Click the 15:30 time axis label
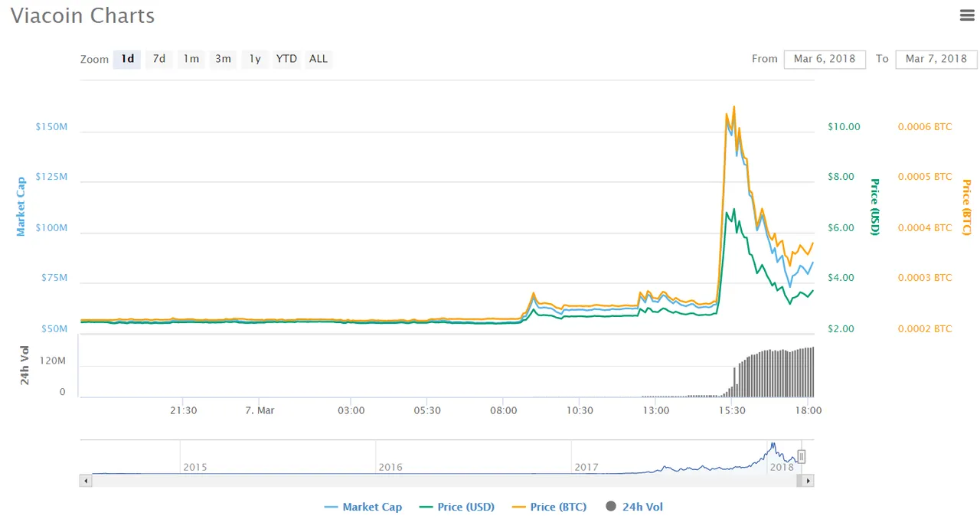Image resolution: width=980 pixels, height=519 pixels. 731,410
